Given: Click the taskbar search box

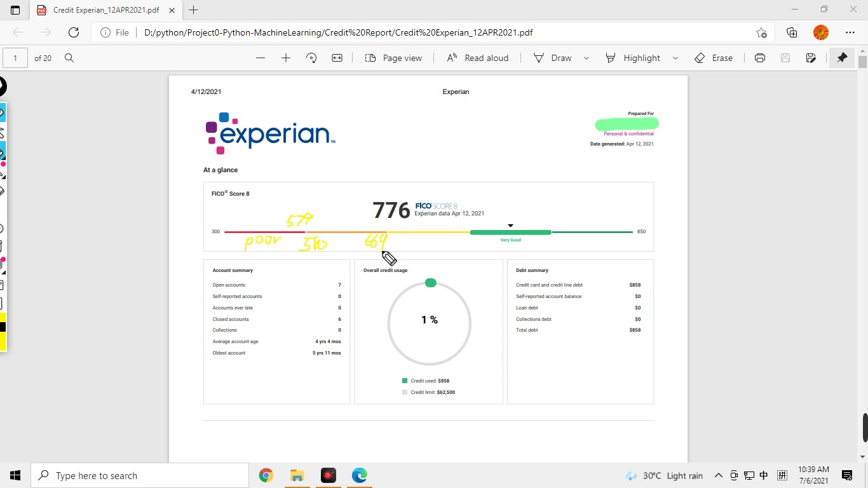Looking at the screenshot, I should [x=140, y=475].
